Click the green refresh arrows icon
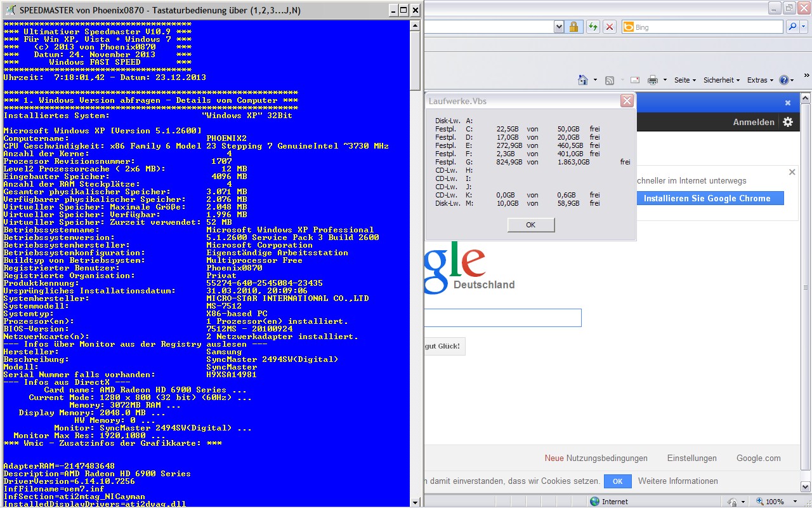The width and height of the screenshot is (812, 508). pos(593,27)
